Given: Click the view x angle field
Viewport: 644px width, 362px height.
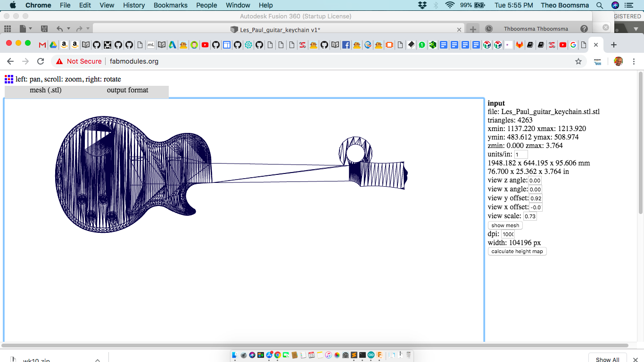Looking at the screenshot, I should [x=535, y=189].
